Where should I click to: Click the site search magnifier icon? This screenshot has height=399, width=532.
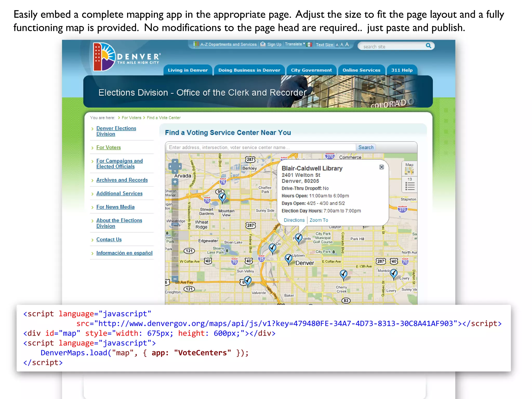[x=429, y=46]
